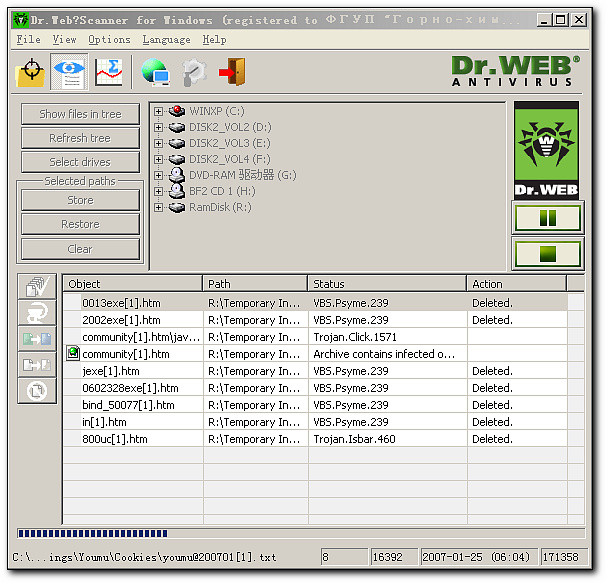Click DVD-RAM (G:) disc icon
Viewport: 606px width, 583px height.
[177, 175]
